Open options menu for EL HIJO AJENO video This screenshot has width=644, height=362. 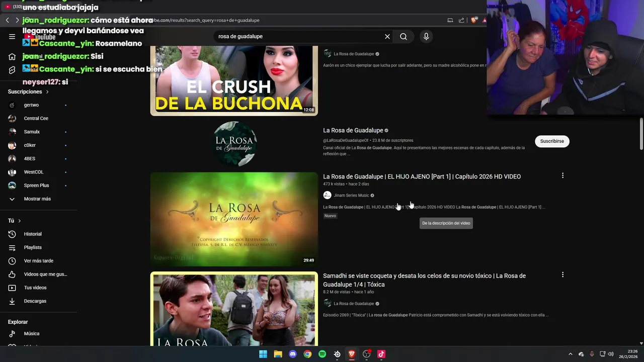562,175
